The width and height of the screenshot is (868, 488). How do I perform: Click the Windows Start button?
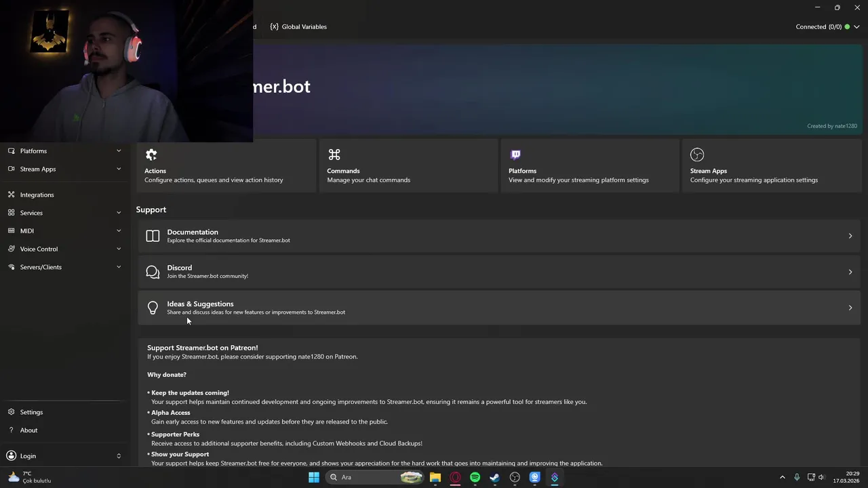coord(314,477)
